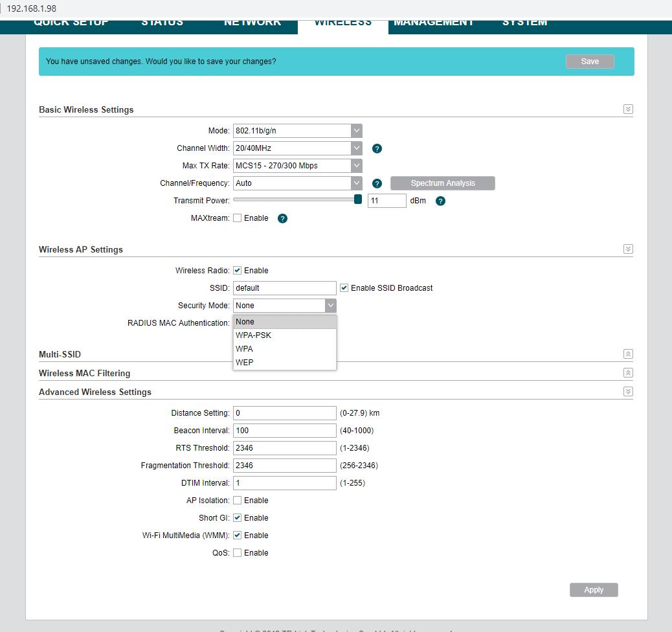This screenshot has width=672, height=632.
Task: Disable the Short GI checkbox
Action: tap(238, 518)
